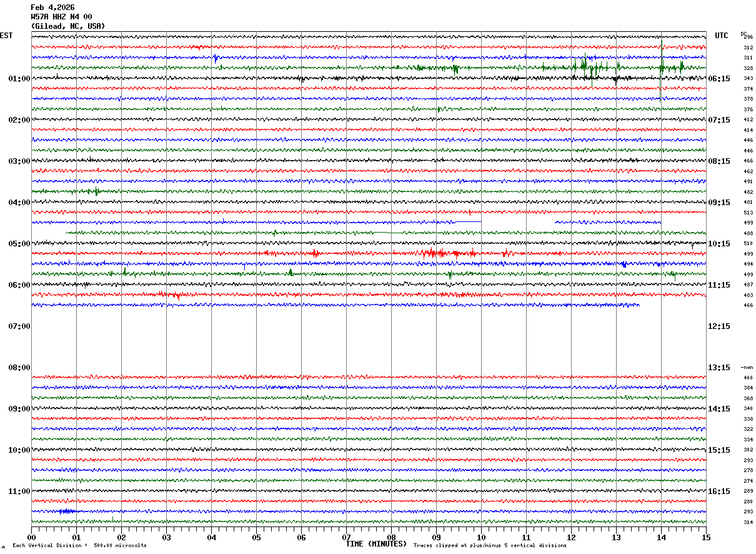Click the 00 minute mark on the time axis

[x=31, y=537]
